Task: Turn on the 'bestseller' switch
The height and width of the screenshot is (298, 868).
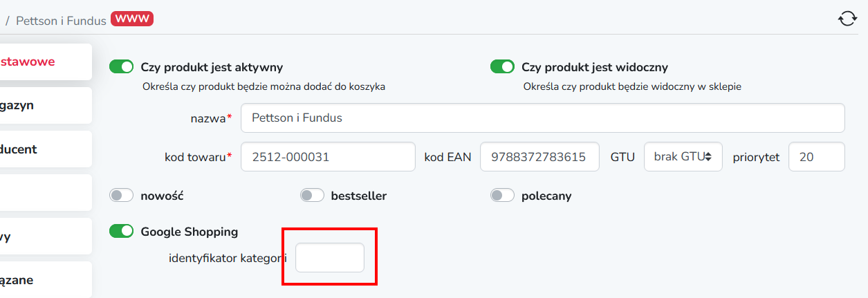Action: [x=312, y=196]
